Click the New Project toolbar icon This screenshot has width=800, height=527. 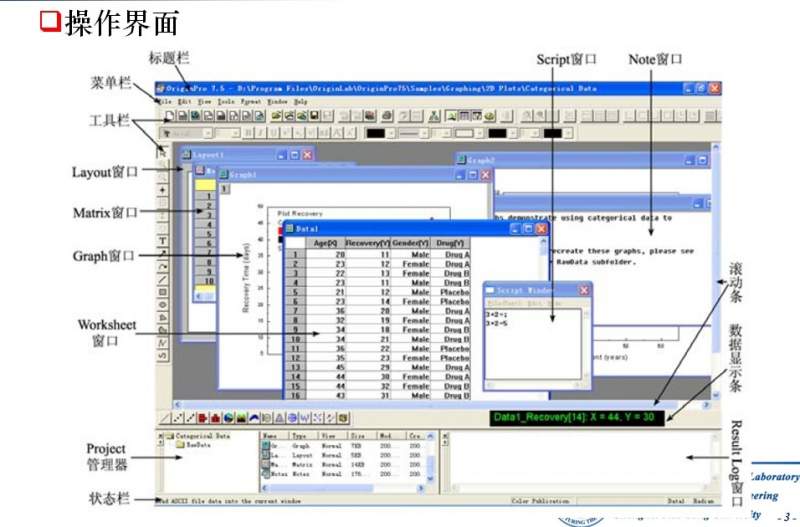tap(169, 116)
